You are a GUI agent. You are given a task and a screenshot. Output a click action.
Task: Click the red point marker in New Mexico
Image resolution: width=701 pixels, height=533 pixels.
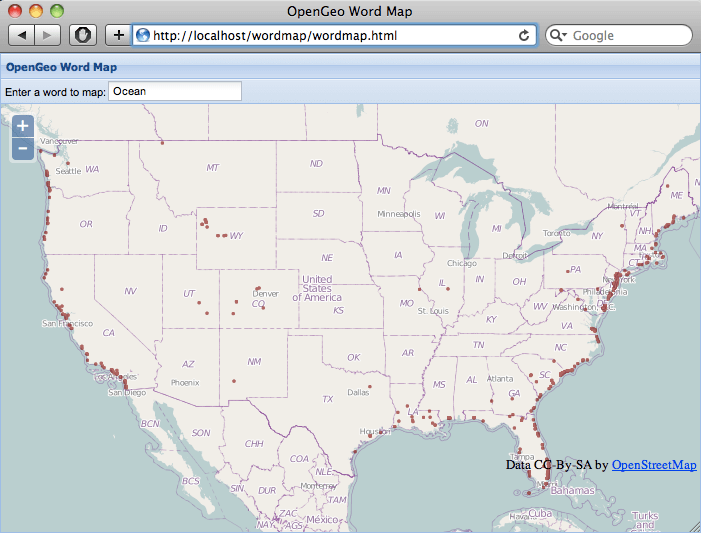tap(234, 381)
